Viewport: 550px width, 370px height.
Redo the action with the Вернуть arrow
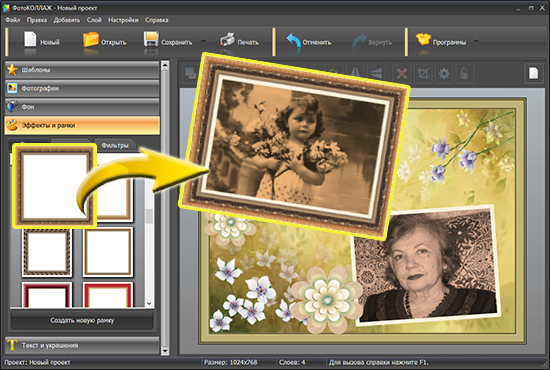point(360,41)
